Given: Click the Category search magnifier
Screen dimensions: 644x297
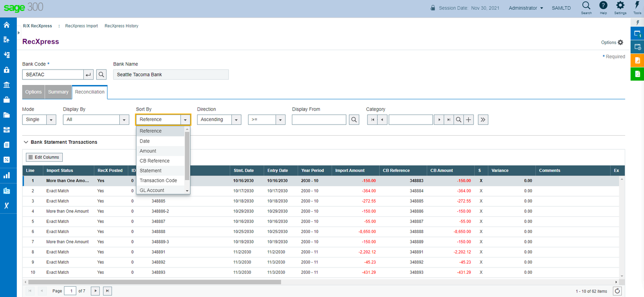Looking at the screenshot, I should (459, 120).
